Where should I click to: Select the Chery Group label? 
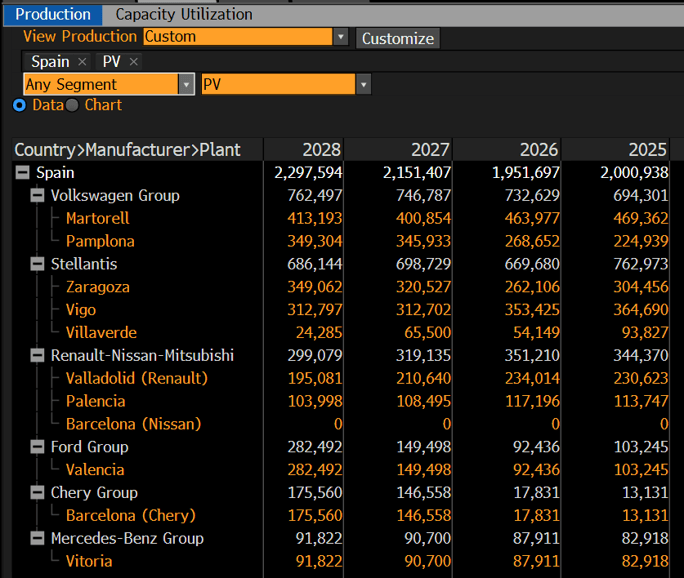coord(94,492)
